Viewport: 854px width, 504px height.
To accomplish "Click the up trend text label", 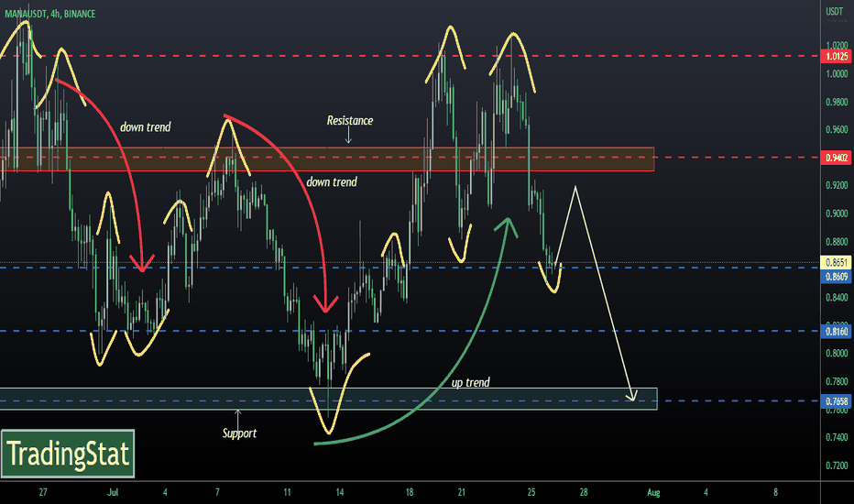I will pos(471,382).
